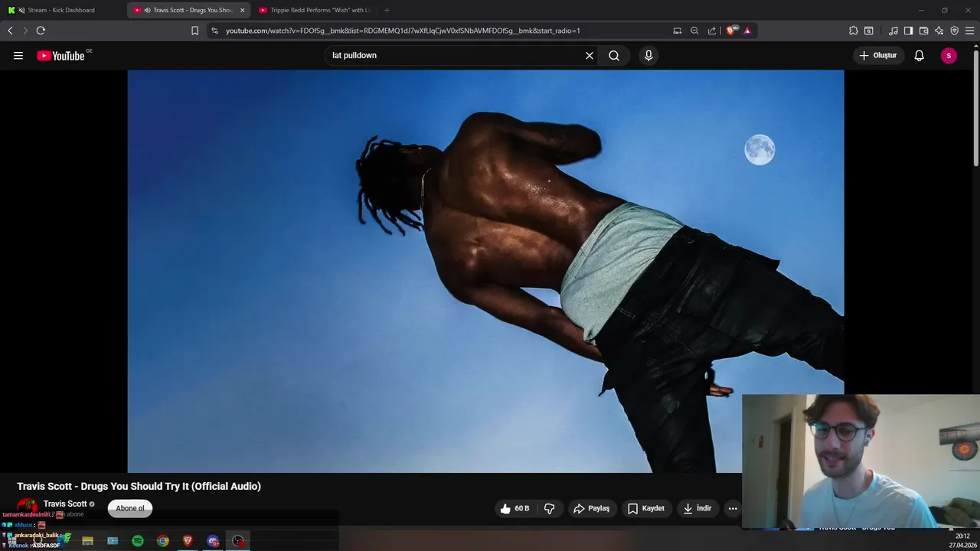The image size is (980, 551).
Task: Open Brave browser from the taskbar
Action: (188, 541)
